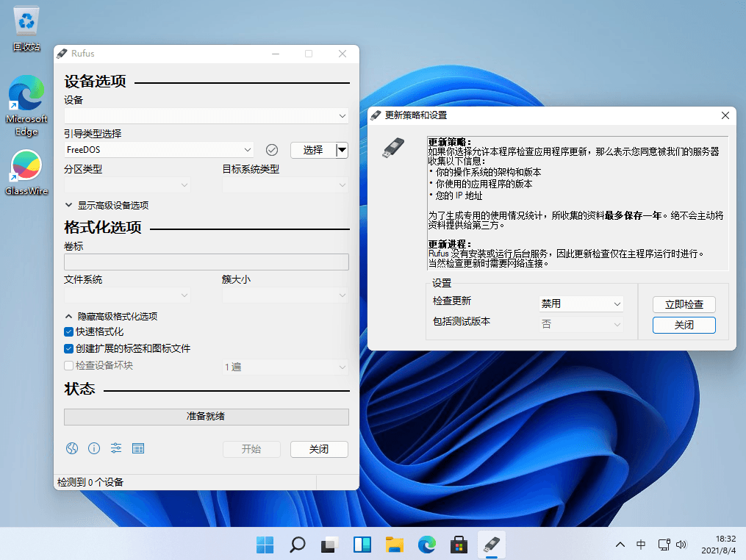746x560 pixels.
Task: Open the network tray icon
Action: tap(664, 545)
